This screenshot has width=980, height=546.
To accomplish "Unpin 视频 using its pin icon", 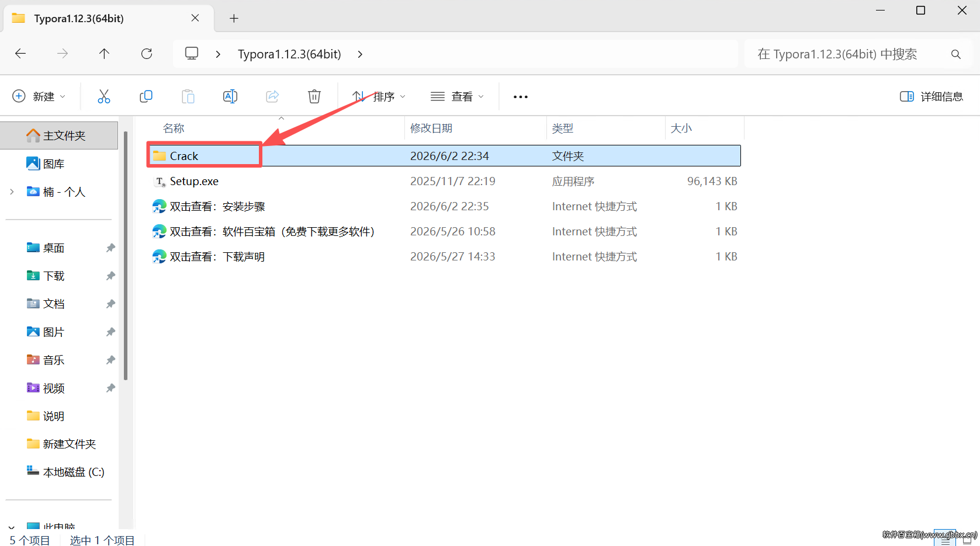I will click(110, 388).
